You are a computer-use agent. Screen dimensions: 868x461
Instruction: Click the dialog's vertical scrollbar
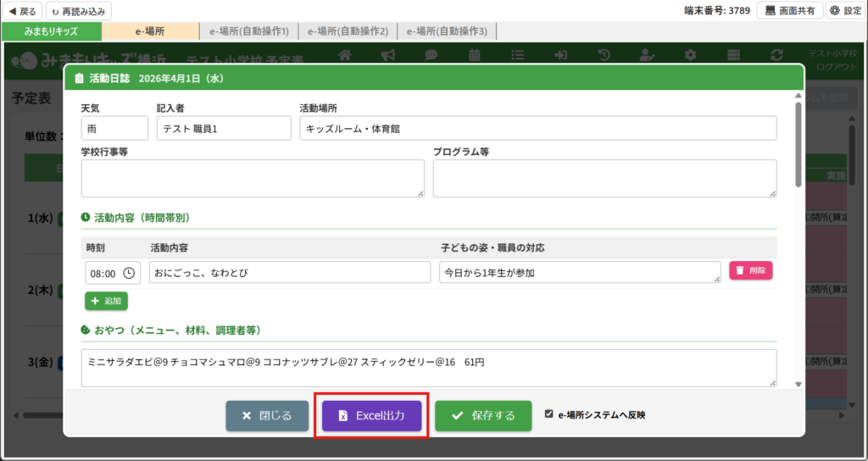click(x=798, y=144)
